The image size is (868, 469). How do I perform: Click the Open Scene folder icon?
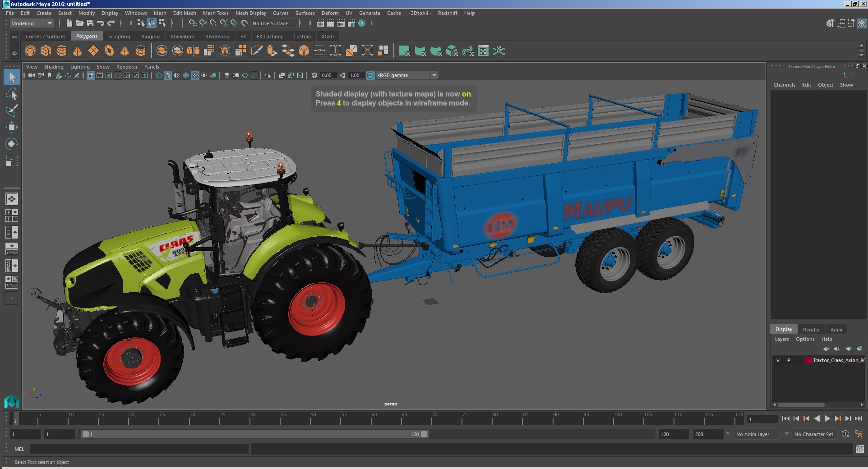(x=80, y=23)
